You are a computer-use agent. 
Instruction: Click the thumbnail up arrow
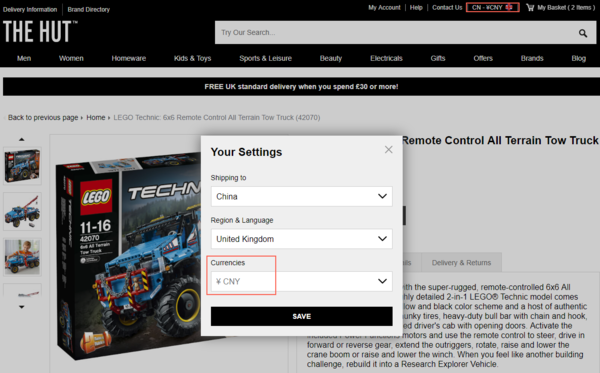point(22,139)
